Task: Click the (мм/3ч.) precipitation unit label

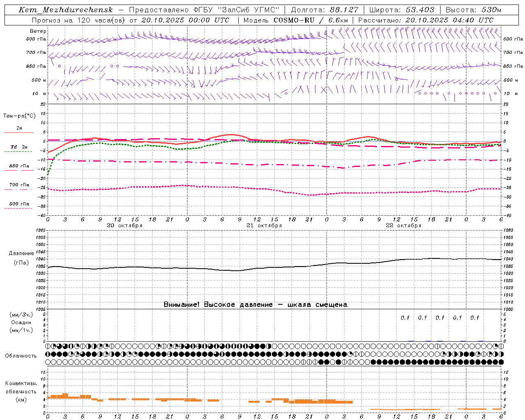Action: click(21, 315)
